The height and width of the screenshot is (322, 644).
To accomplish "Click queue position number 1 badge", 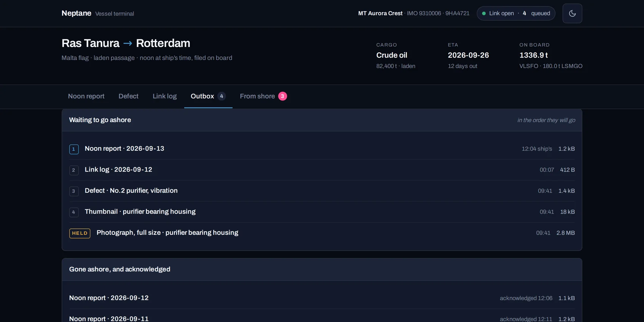I will coord(74,149).
